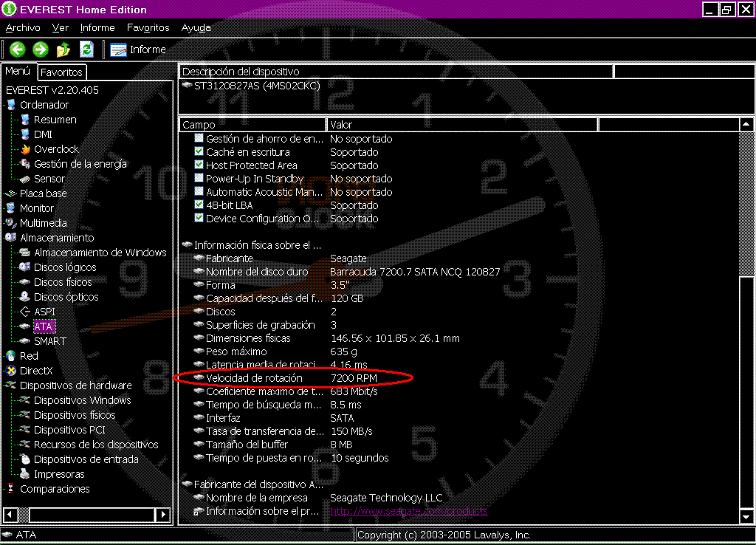The width and height of the screenshot is (756, 545).
Task: Collapse the Ordenador tree node
Action: click(x=10, y=105)
